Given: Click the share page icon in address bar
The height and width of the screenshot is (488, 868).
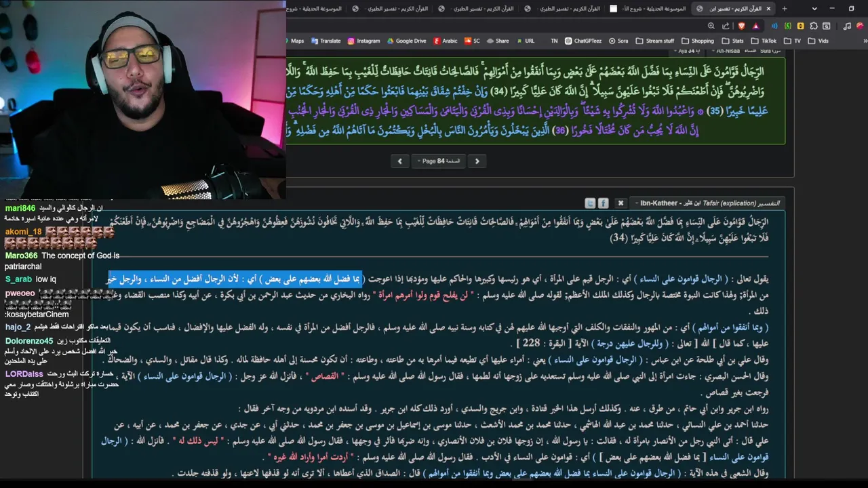Looking at the screenshot, I should (x=726, y=26).
